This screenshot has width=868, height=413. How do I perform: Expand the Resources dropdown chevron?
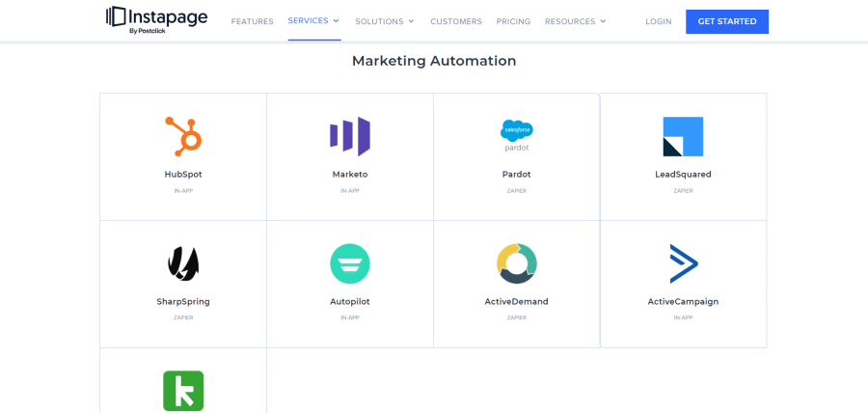[x=603, y=21]
